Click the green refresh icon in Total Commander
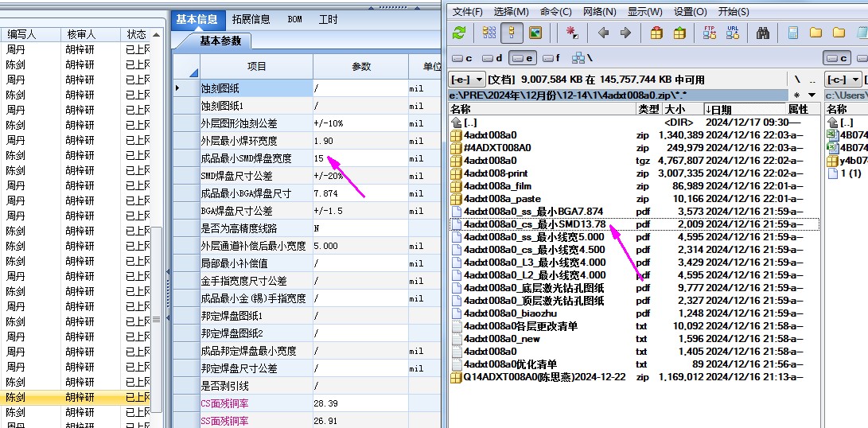 tap(459, 33)
